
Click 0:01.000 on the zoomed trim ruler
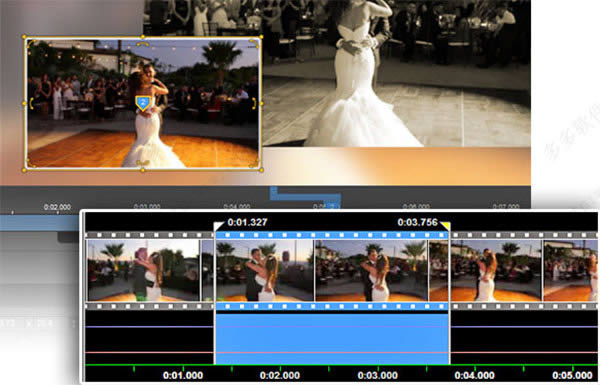click(183, 375)
